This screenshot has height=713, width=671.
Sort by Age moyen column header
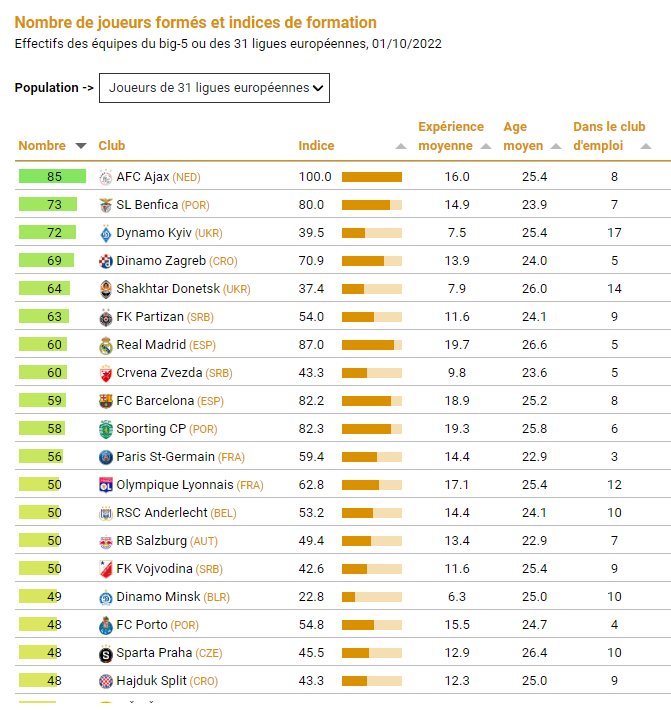pos(523,136)
